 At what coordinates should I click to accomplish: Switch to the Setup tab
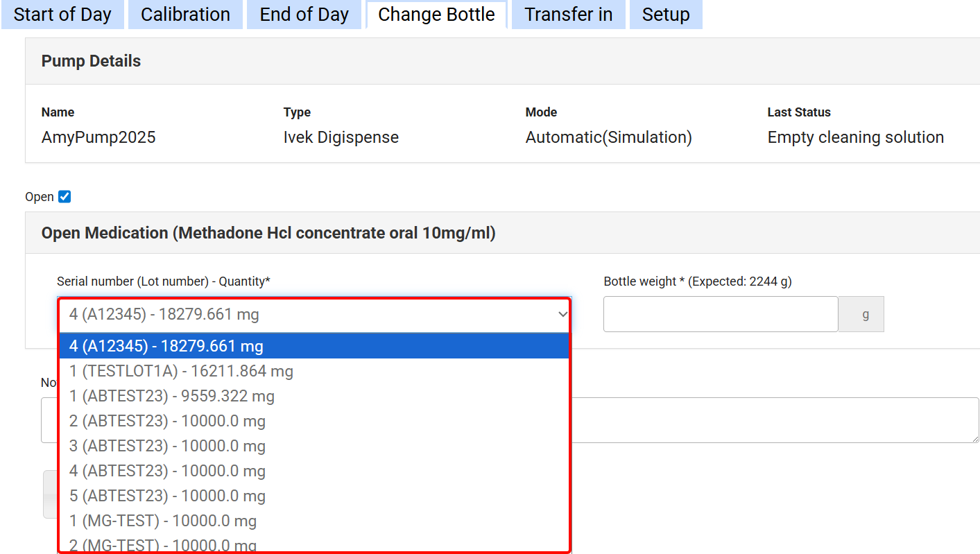click(665, 15)
